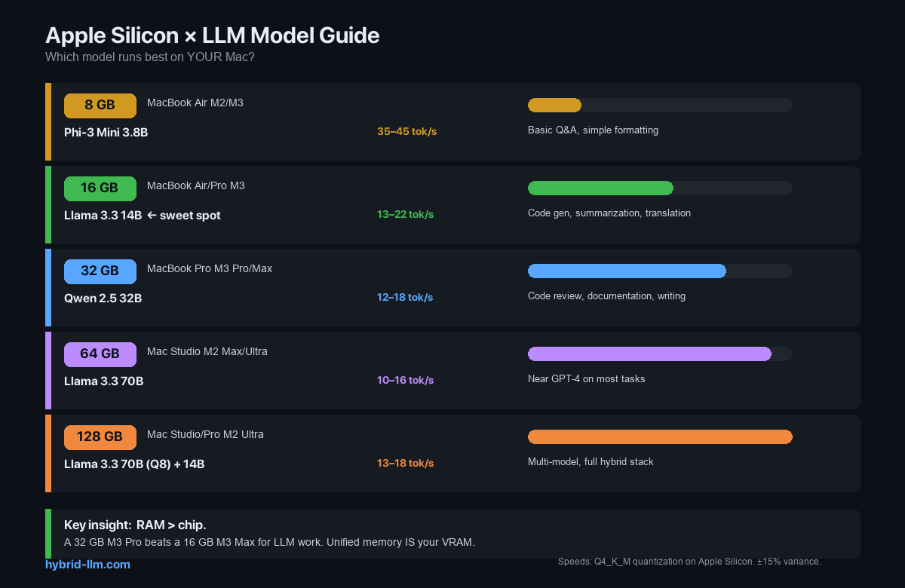Click the Mac Studio M2 Max/Ultra label
Image resolution: width=905 pixels, height=588 pixels.
(207, 352)
